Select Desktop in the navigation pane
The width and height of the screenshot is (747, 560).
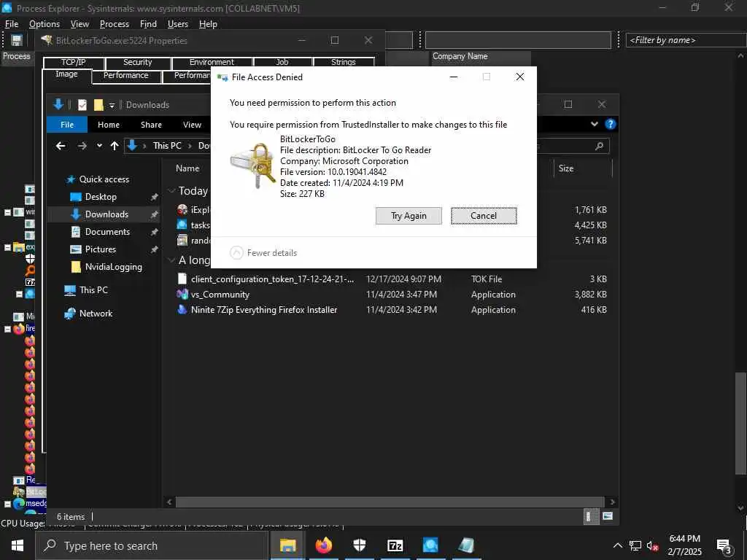(x=101, y=197)
